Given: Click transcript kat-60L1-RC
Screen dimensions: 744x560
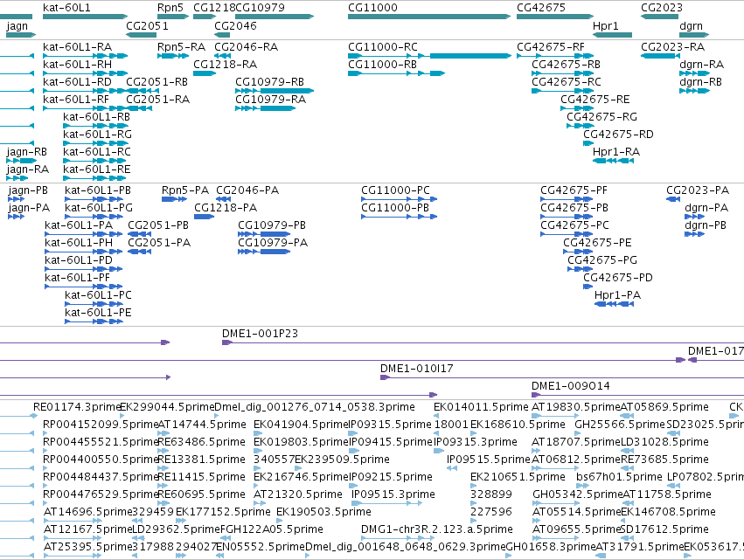Looking at the screenshot, I should pyautogui.click(x=95, y=161).
